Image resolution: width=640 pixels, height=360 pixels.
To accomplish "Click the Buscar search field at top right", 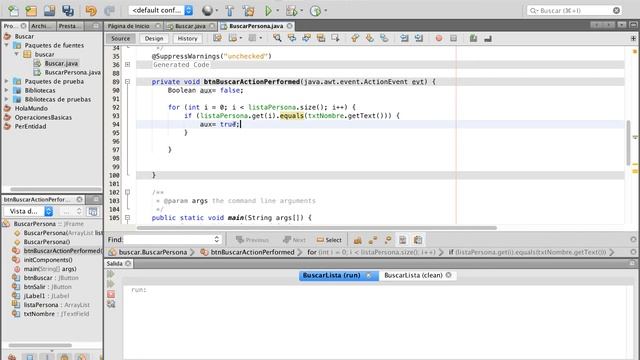I will (575, 11).
